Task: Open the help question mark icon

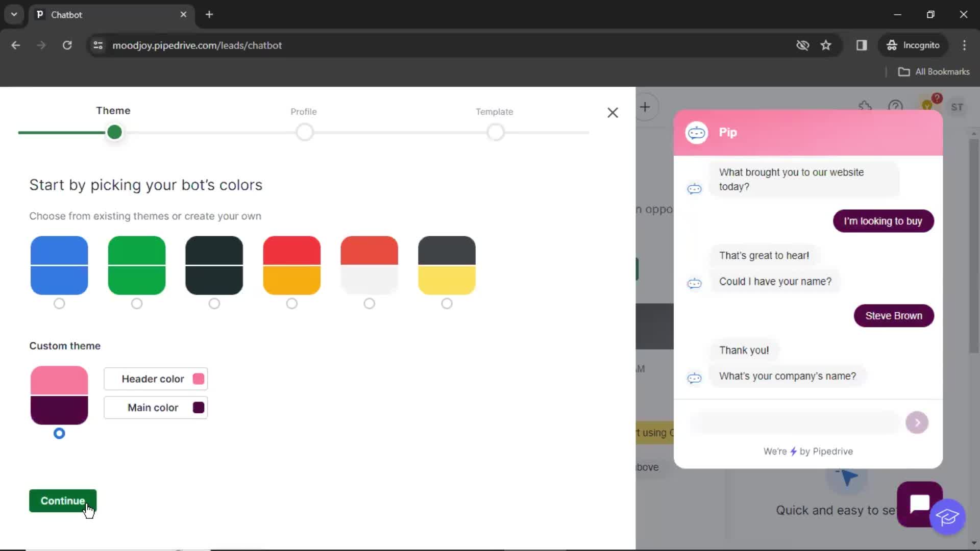Action: click(x=895, y=107)
